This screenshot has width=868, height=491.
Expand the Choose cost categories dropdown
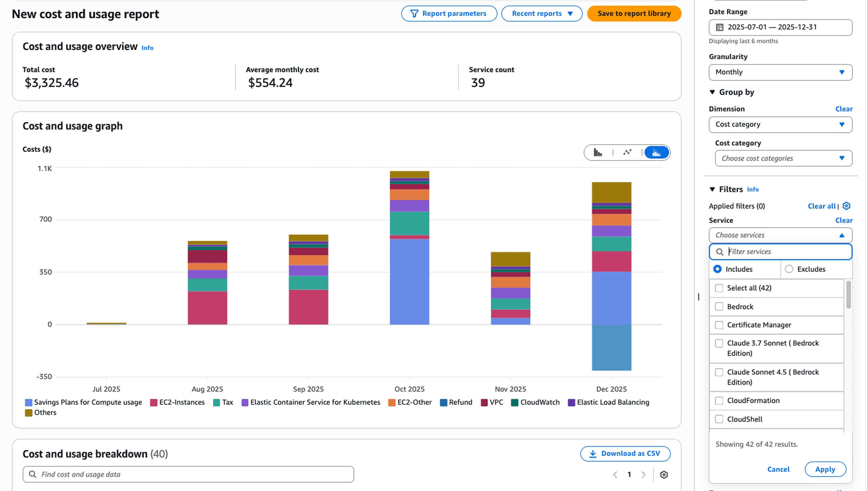coord(783,159)
